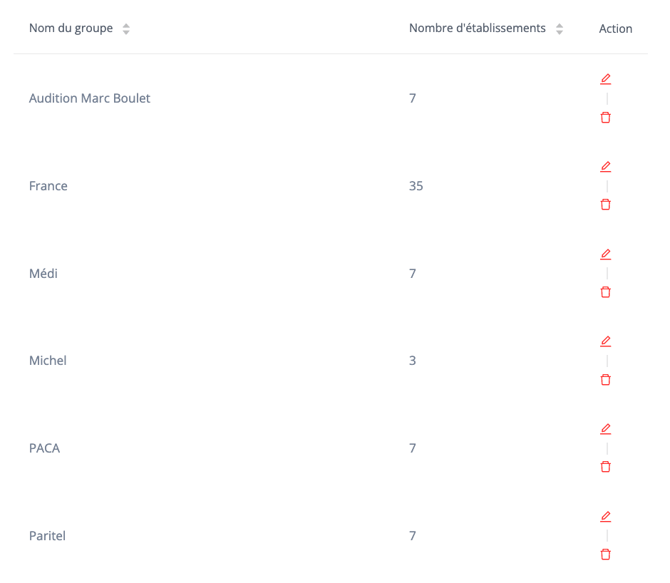Open editing for PACA group

pos(605,429)
